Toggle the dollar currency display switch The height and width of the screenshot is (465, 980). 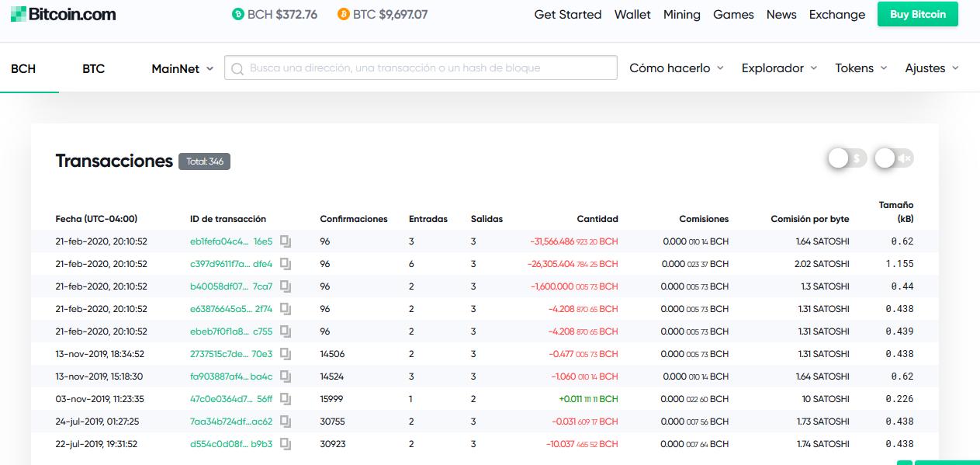coord(847,158)
